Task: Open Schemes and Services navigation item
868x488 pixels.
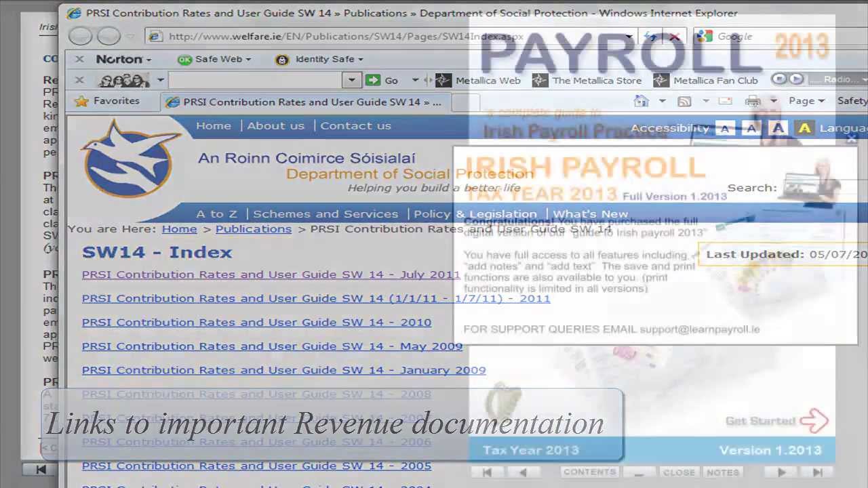Action: [325, 214]
